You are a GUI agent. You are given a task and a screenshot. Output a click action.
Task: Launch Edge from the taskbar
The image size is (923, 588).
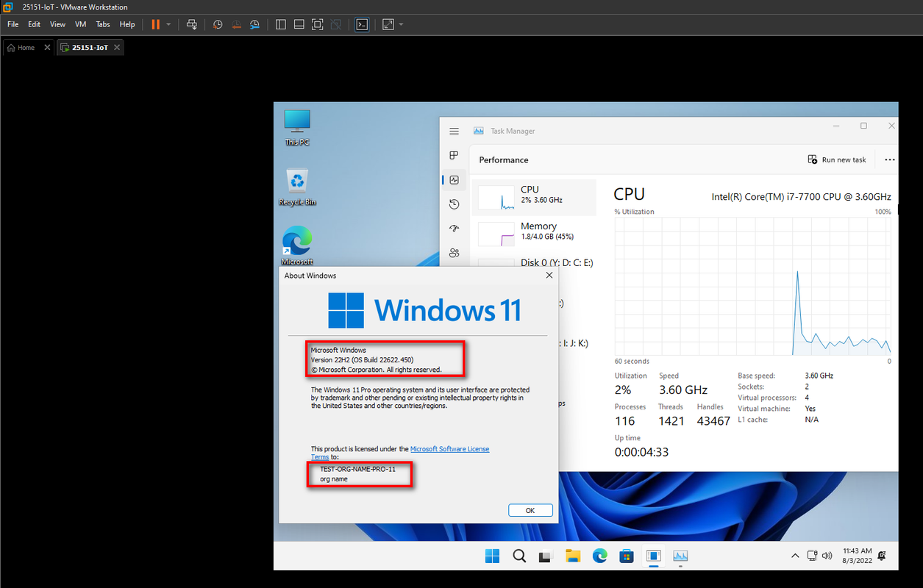600,556
